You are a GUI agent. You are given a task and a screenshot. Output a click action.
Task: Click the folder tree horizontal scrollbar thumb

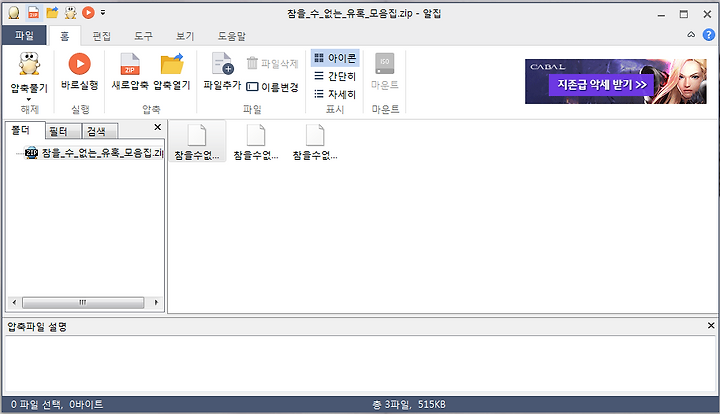click(x=83, y=302)
